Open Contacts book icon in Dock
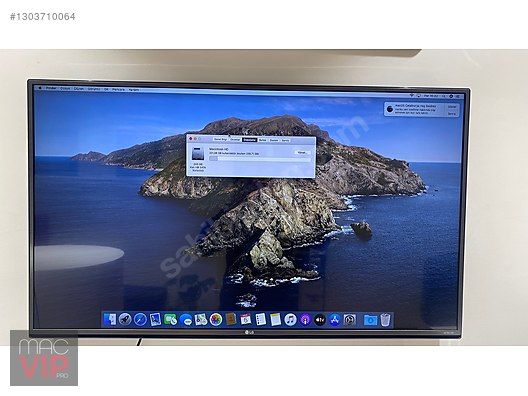This screenshot has width=528, height=396. tap(231, 319)
